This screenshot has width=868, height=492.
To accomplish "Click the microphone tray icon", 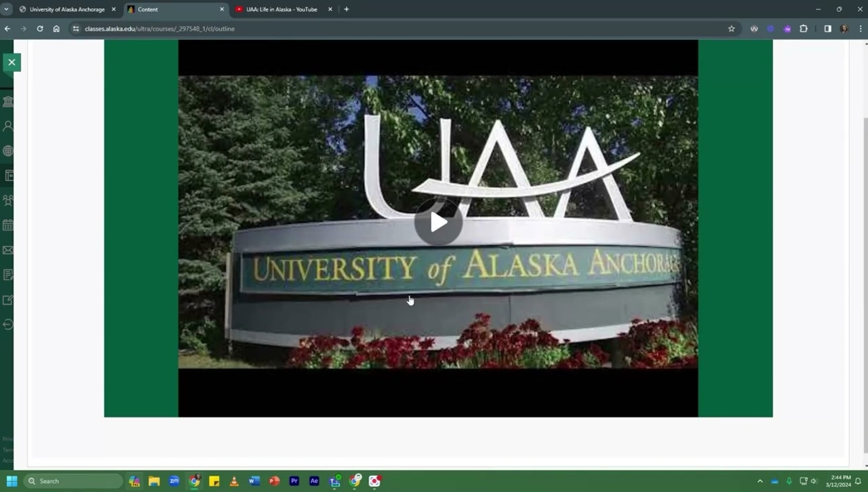I will [x=789, y=481].
